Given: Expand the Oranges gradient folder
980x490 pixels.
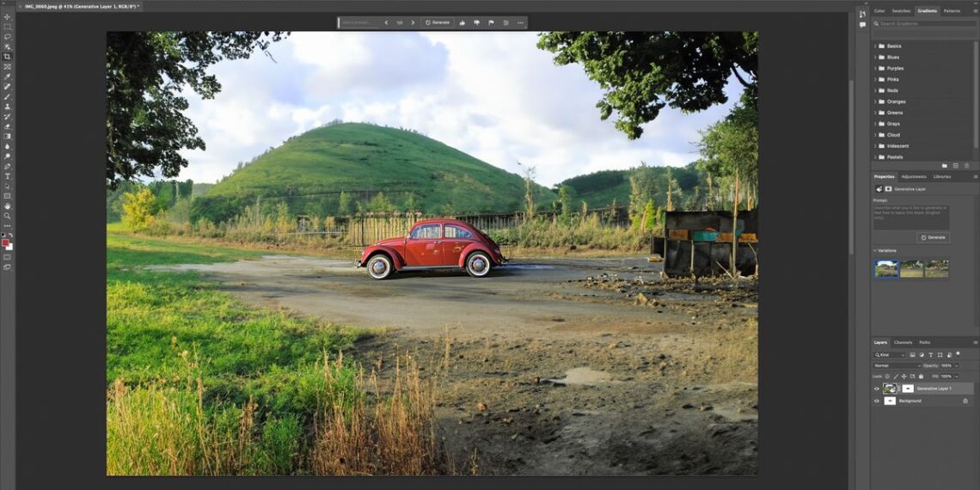Looking at the screenshot, I should pos(875,102).
